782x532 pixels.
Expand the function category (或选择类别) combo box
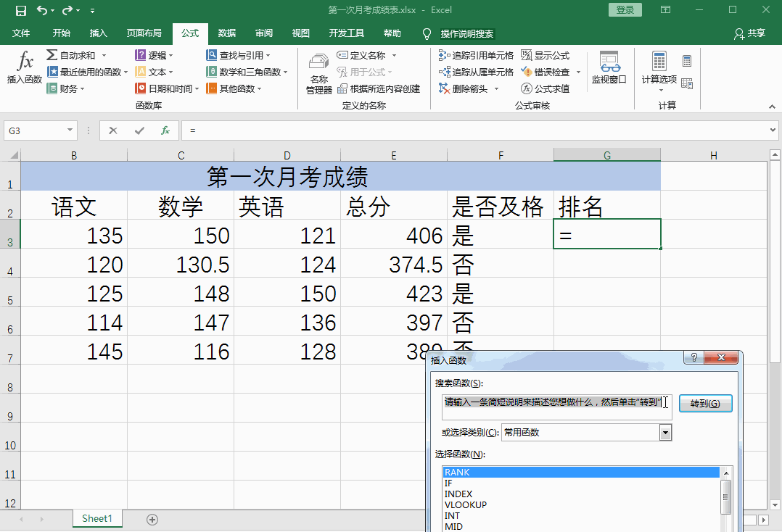[x=665, y=433]
